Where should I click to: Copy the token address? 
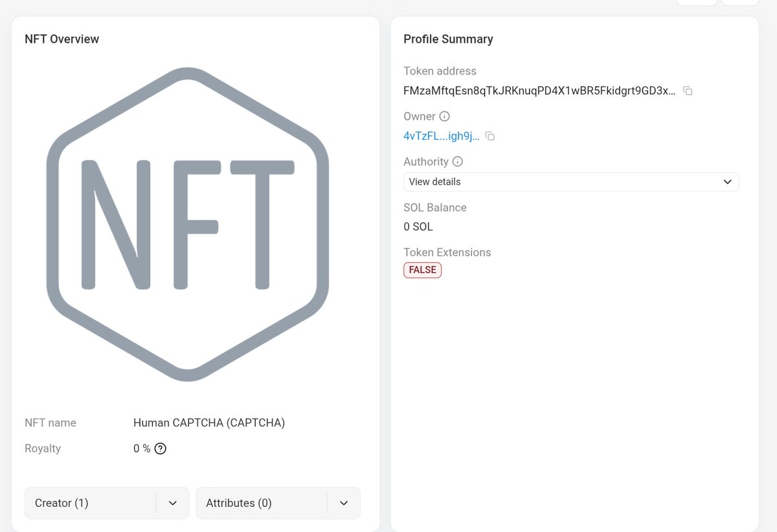(x=688, y=91)
